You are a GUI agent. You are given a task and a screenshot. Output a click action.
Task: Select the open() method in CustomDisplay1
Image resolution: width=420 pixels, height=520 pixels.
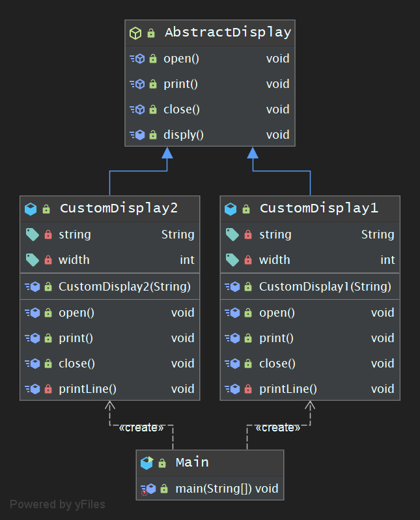coord(277,313)
